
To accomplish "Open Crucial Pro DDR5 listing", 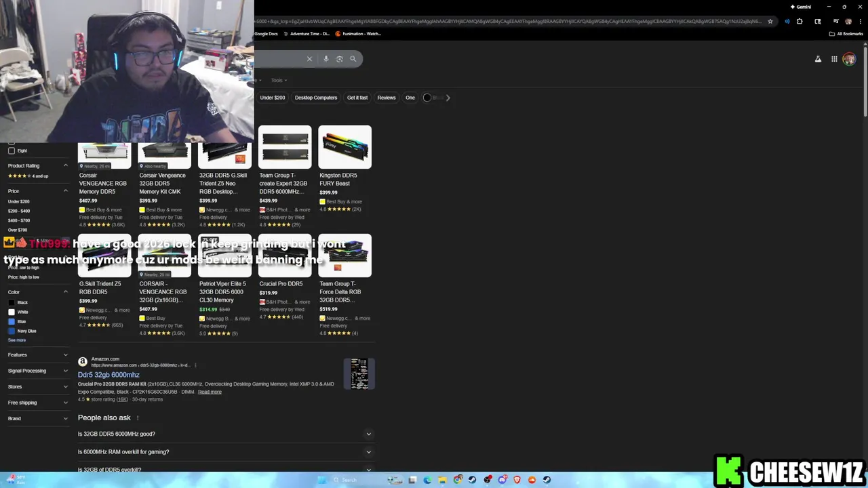I will [281, 284].
